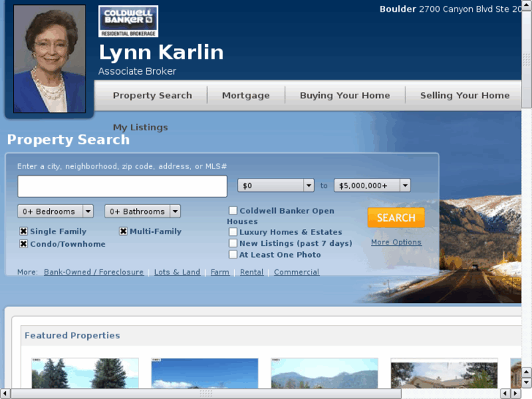Open the Rental link
The image size is (532, 399).
[x=252, y=272]
